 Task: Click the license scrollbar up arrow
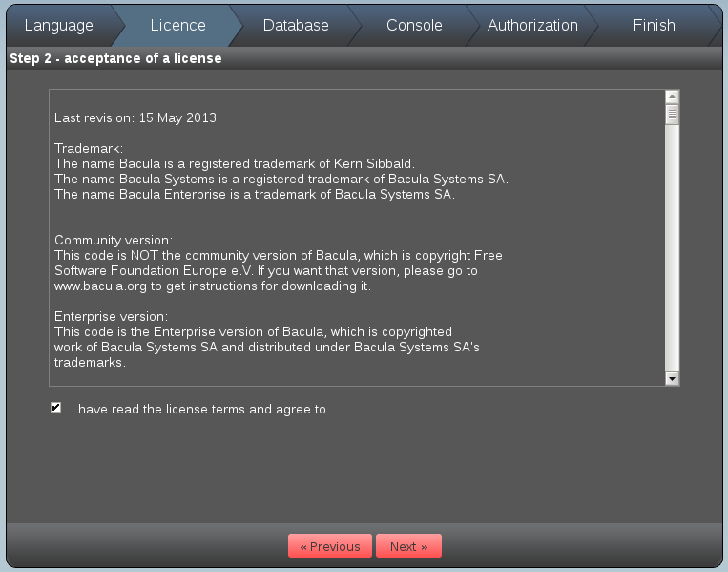tap(672, 96)
